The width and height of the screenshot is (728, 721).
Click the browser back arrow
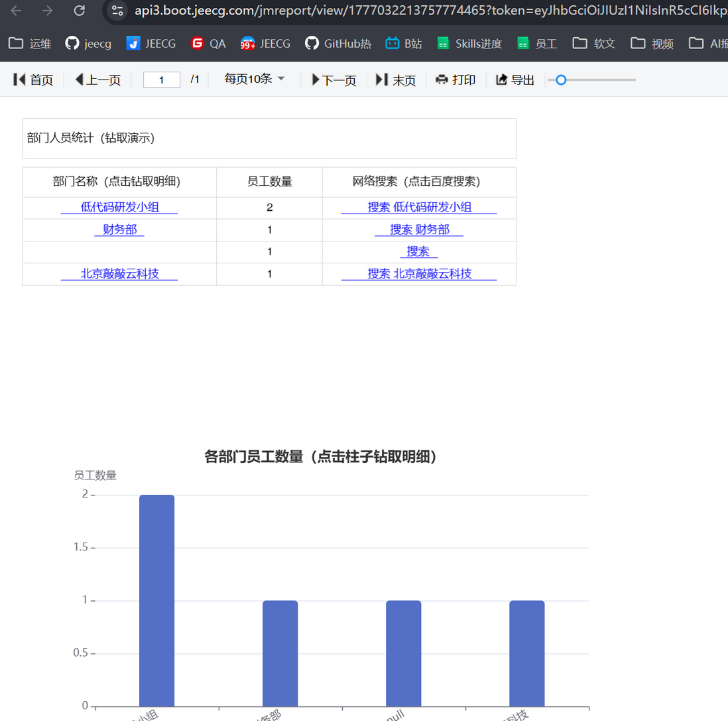15,11
